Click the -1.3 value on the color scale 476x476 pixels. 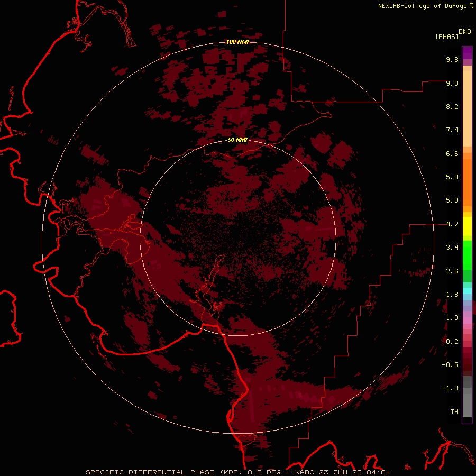pyautogui.click(x=450, y=388)
